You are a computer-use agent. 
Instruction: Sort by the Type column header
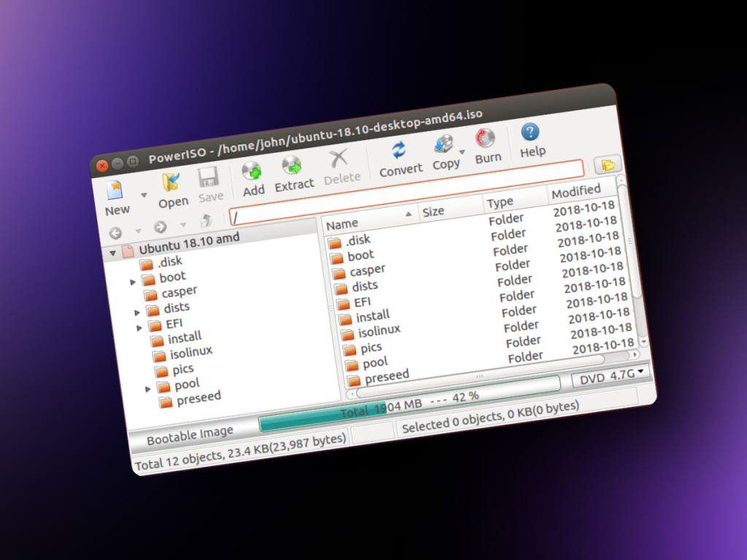(515, 200)
